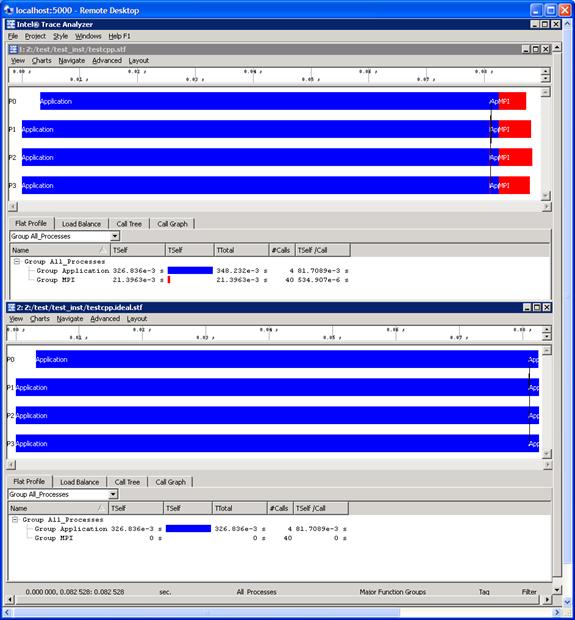Collapse Group All_Processes tree in testcpp.stf profile
The width and height of the screenshot is (575, 620).
17,262
